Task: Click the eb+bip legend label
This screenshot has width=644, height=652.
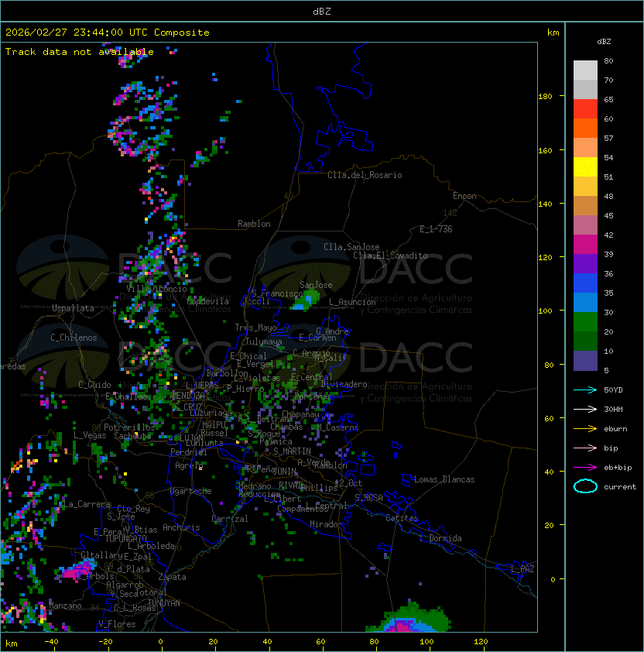Action: pos(618,468)
